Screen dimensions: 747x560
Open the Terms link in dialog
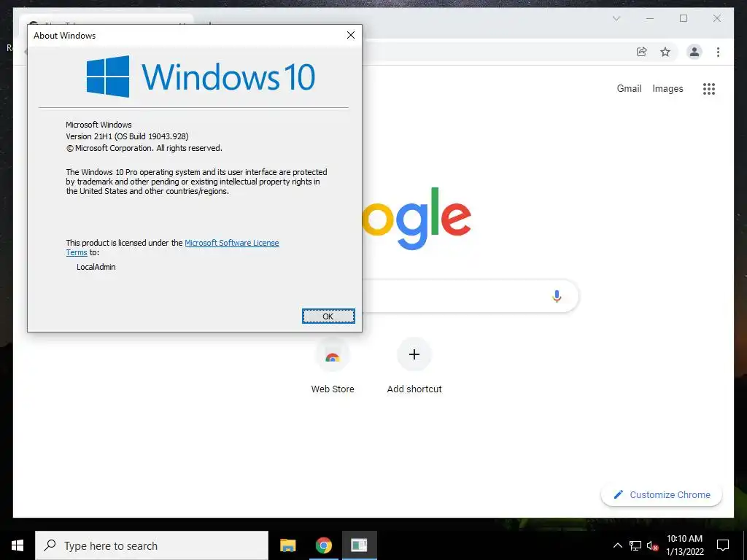pos(77,252)
